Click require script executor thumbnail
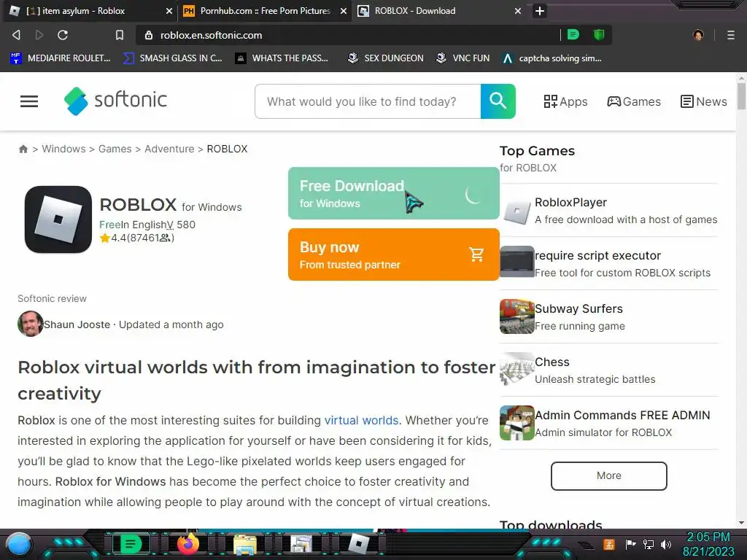The image size is (747, 560). pyautogui.click(x=517, y=262)
